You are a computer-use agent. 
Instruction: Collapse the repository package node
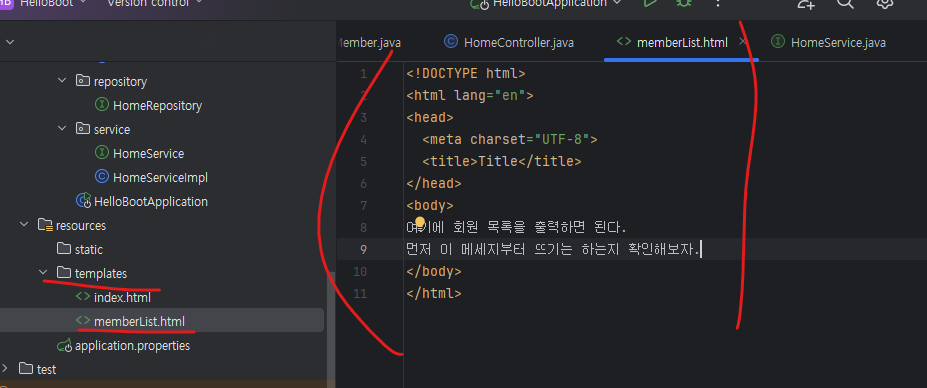point(62,80)
